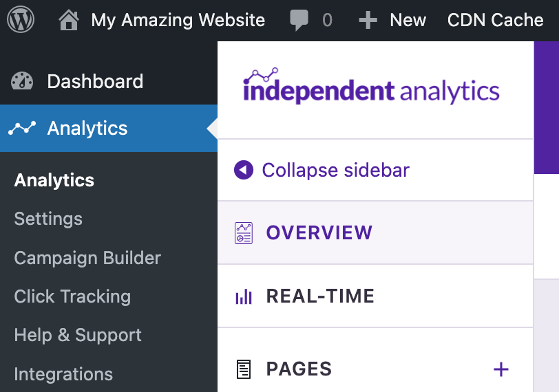Click the Dashboard gauge icon
The height and width of the screenshot is (392, 559).
tap(22, 81)
